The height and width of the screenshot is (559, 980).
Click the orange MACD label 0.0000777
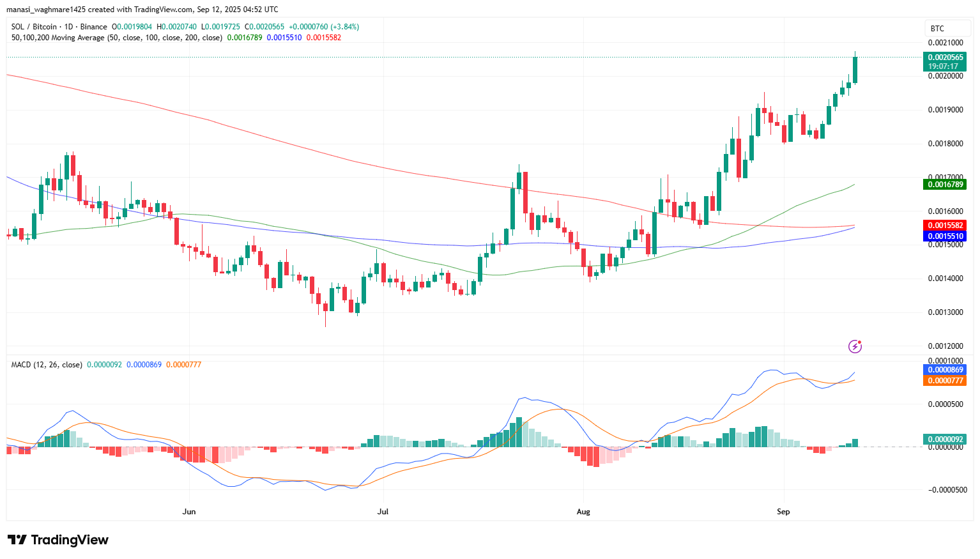(944, 381)
